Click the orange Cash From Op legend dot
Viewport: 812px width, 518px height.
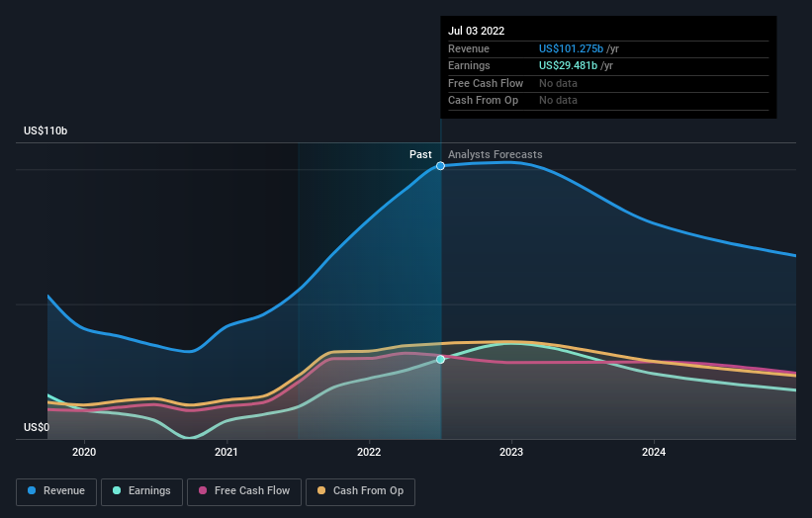click(321, 490)
